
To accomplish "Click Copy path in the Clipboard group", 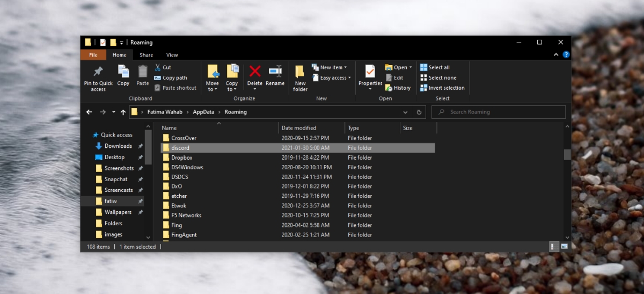I will (171, 78).
